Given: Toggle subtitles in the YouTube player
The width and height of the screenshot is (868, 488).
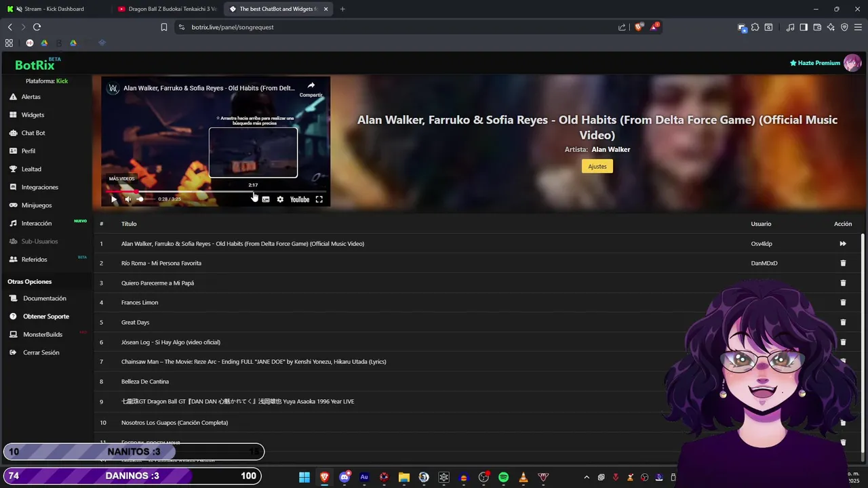Looking at the screenshot, I should pyautogui.click(x=266, y=199).
